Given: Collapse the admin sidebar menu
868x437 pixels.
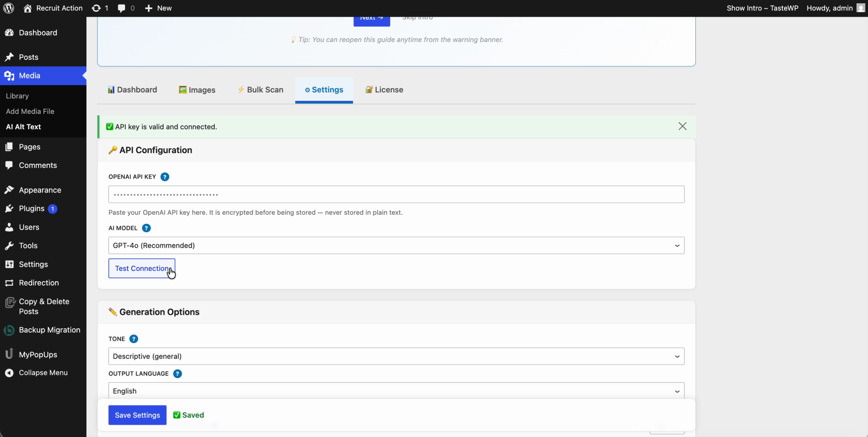Looking at the screenshot, I should 43,373.
